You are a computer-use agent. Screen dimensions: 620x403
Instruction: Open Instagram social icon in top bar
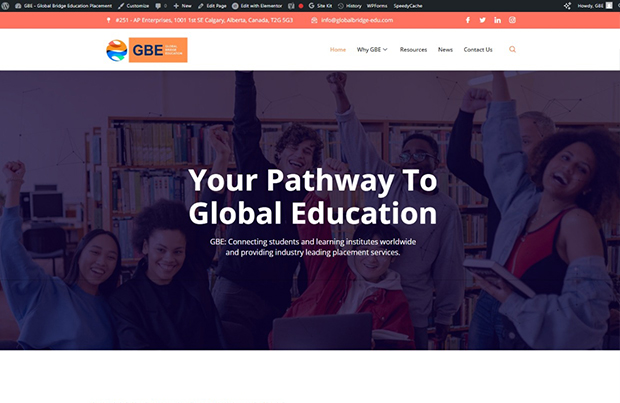[512, 20]
